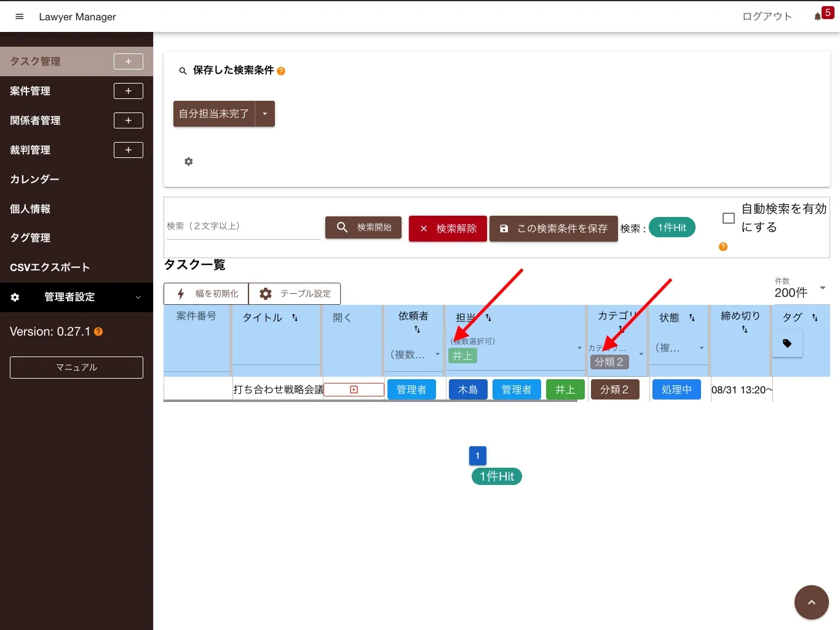The image size is (840, 630).
Task: Click scroll-to-top round button
Action: [812, 602]
